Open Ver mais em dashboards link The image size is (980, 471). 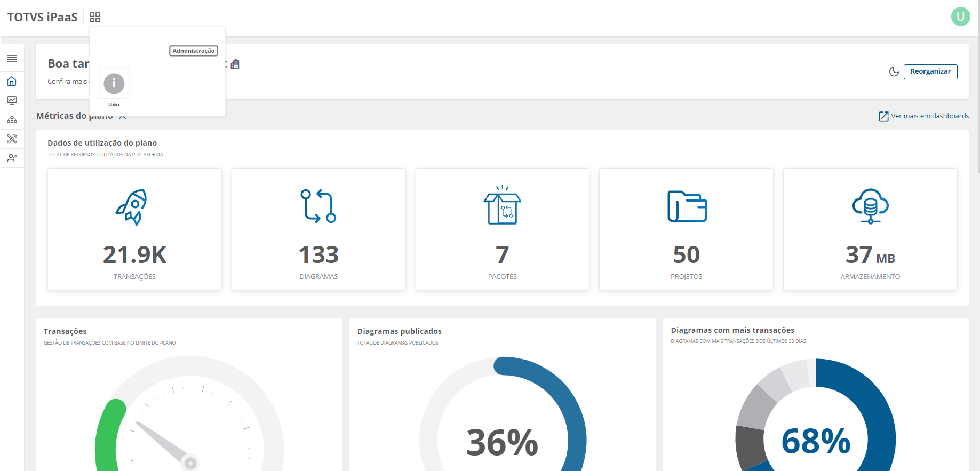(924, 116)
